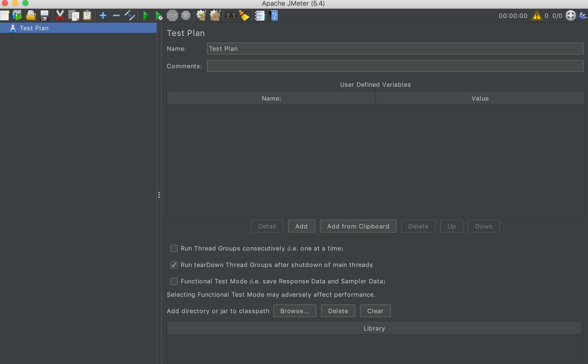
Task: Click into the Comments text field
Action: [x=395, y=66]
